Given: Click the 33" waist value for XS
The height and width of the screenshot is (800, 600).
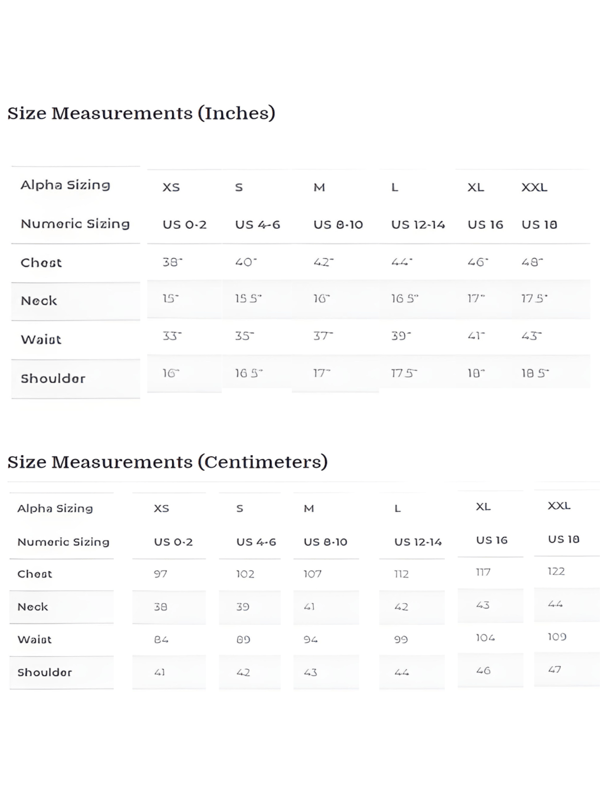Looking at the screenshot, I should click(173, 337).
